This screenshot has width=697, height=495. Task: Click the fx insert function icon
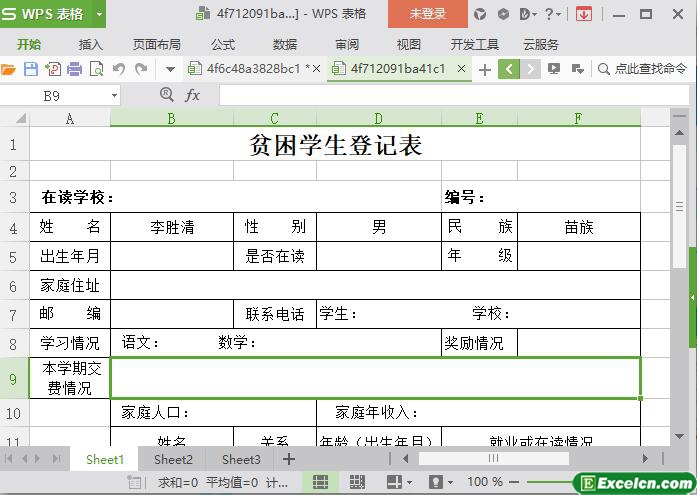point(193,95)
